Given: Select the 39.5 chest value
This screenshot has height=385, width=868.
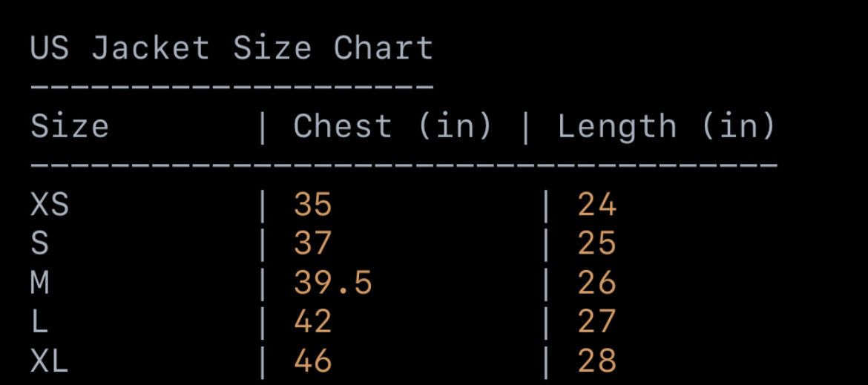Looking at the screenshot, I should tap(332, 283).
